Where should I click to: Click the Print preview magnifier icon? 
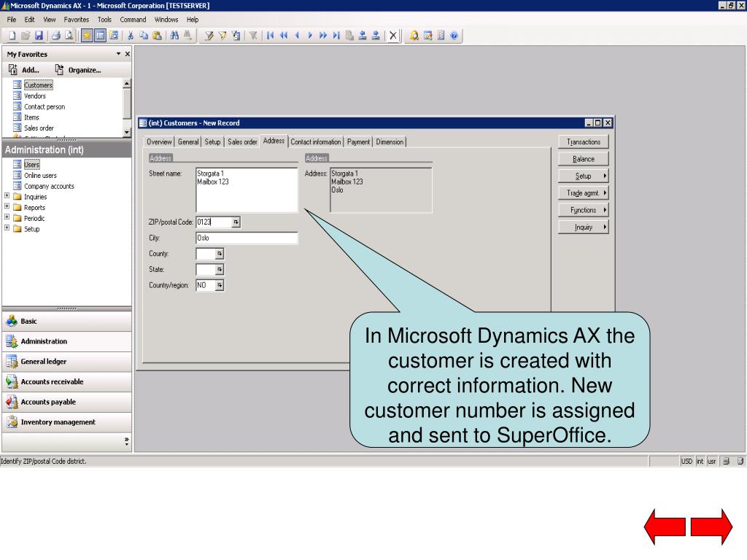[69, 36]
